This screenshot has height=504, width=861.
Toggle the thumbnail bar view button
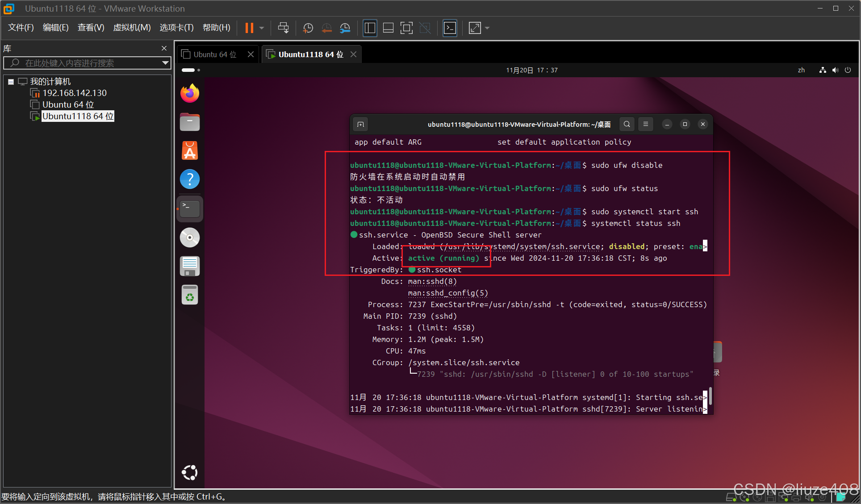(x=388, y=28)
